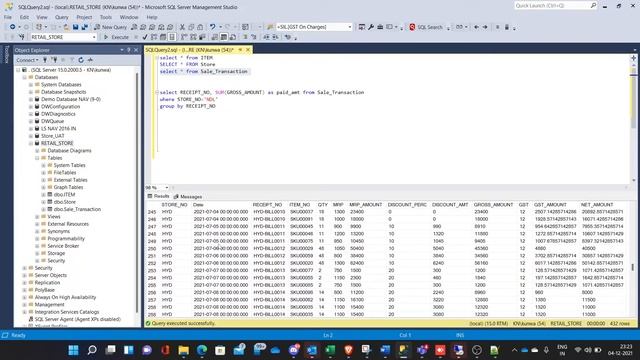Open the Query menu

62,17
